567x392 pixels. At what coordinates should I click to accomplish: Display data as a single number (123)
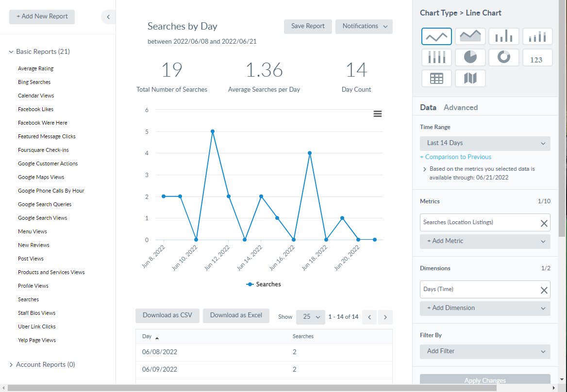pyautogui.click(x=537, y=57)
